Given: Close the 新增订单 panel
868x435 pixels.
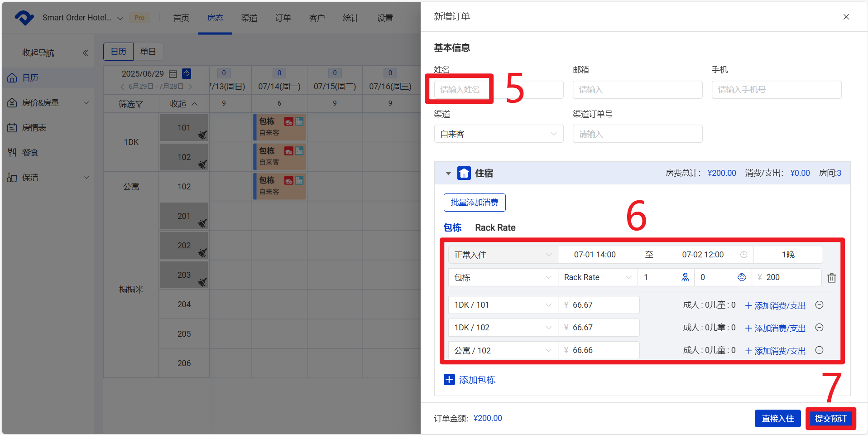Looking at the screenshot, I should pos(846,17).
